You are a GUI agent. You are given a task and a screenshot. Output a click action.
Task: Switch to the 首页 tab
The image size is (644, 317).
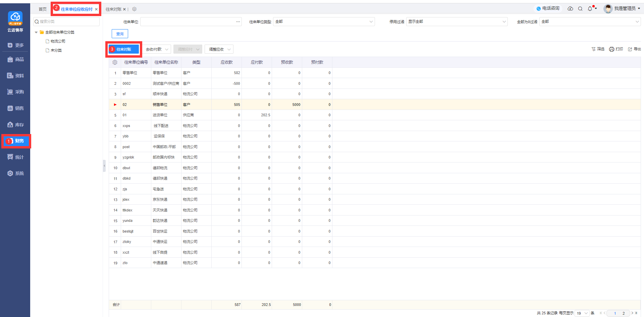point(43,9)
